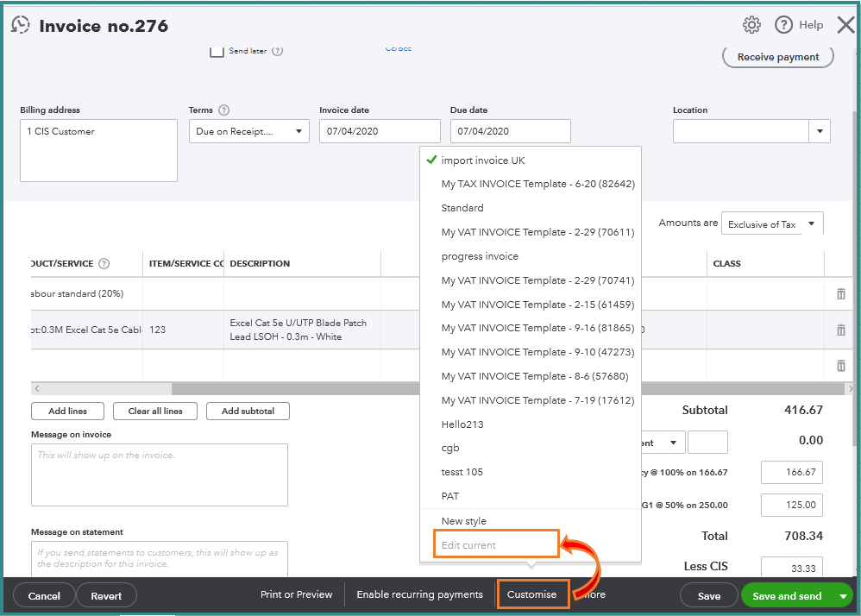Click the Send later help icon
Viewport: 861px width, 616px height.
tap(277, 51)
